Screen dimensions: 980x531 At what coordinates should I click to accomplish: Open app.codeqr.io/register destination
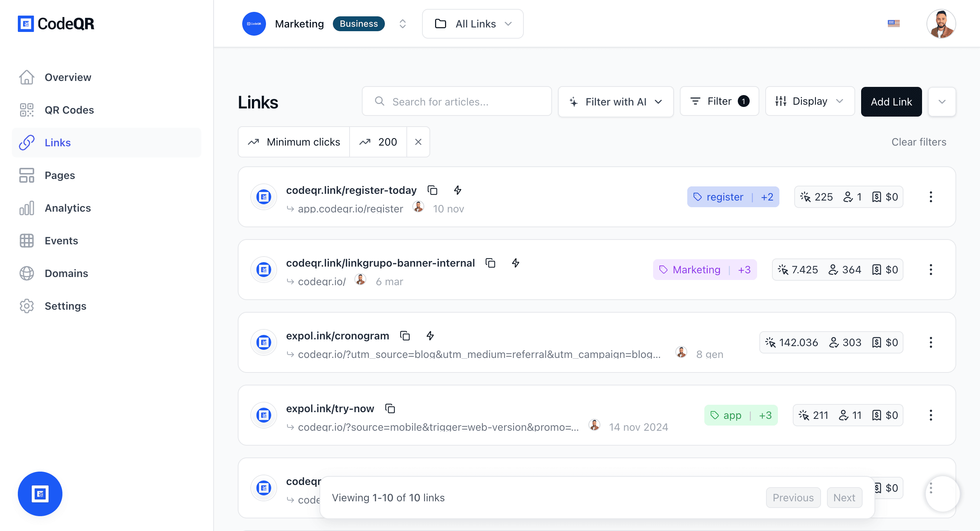pos(350,208)
